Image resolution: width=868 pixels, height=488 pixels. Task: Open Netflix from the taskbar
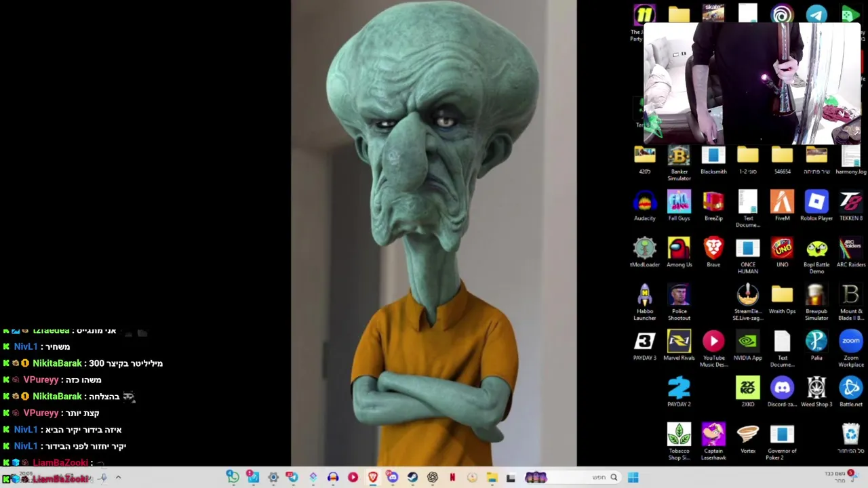(452, 478)
